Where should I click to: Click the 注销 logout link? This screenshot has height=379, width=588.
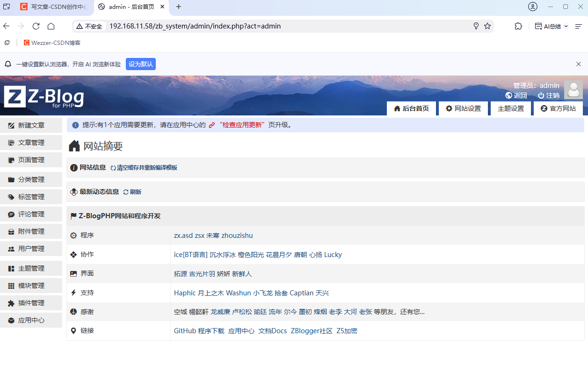pos(549,95)
